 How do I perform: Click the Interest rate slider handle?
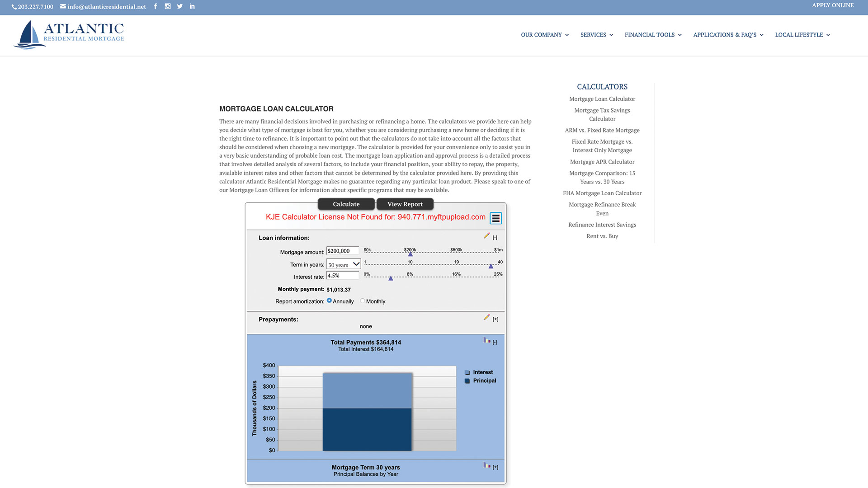click(391, 278)
